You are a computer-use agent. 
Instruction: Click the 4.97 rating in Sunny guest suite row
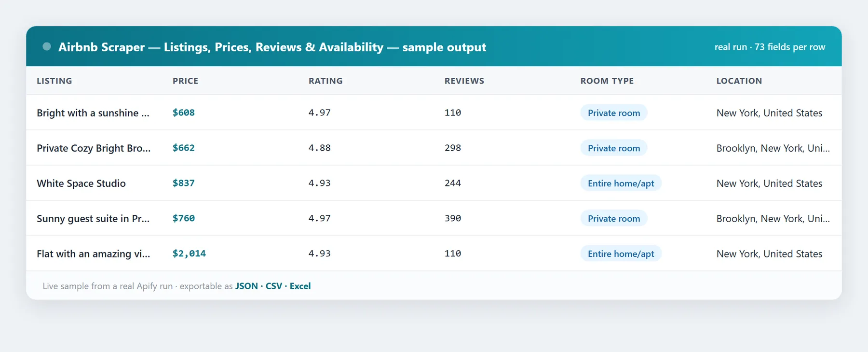320,218
